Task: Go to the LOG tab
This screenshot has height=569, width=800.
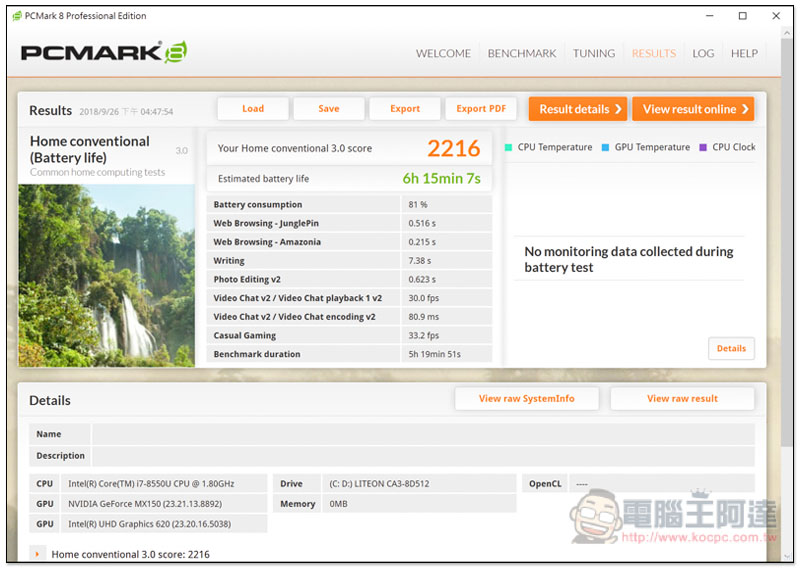Action: (x=703, y=54)
